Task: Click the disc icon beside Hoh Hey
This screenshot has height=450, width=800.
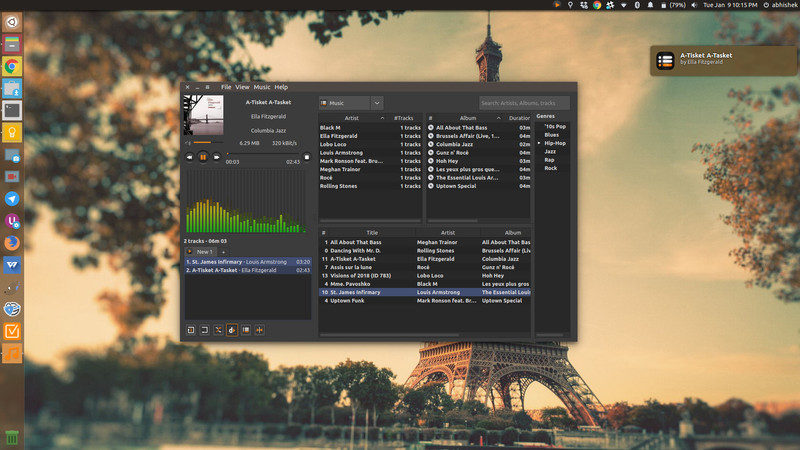Action: click(431, 161)
